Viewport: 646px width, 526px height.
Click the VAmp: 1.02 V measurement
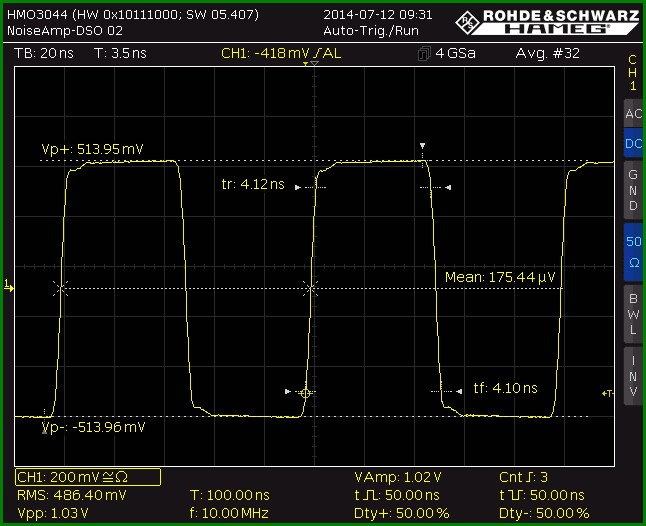point(398,477)
